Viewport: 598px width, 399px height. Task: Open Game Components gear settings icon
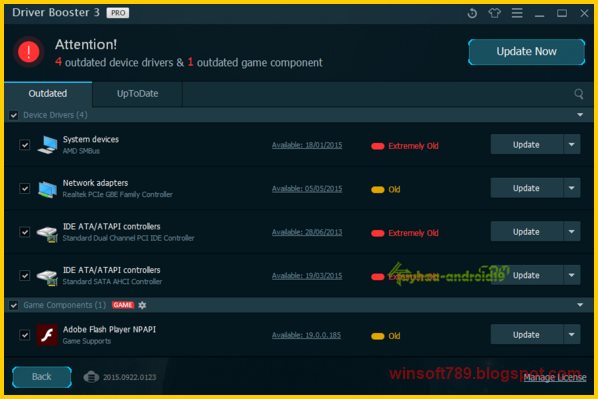(142, 305)
